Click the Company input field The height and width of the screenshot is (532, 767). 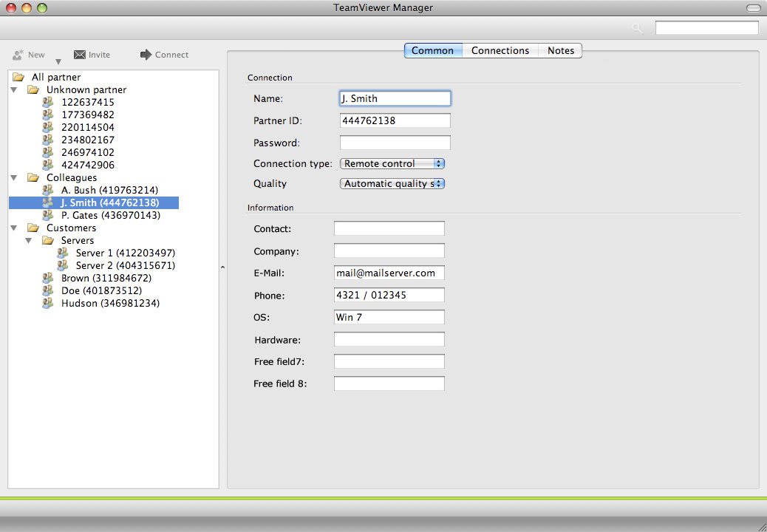point(389,250)
